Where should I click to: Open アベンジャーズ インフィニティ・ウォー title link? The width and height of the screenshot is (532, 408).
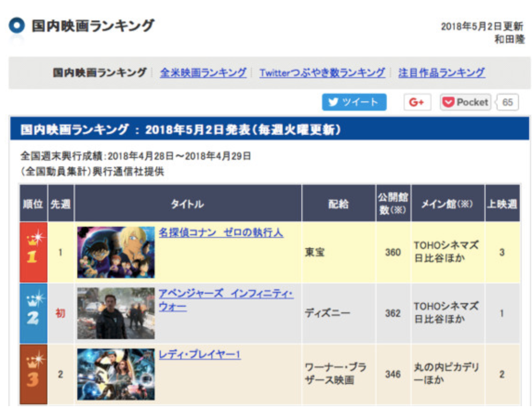(226, 294)
